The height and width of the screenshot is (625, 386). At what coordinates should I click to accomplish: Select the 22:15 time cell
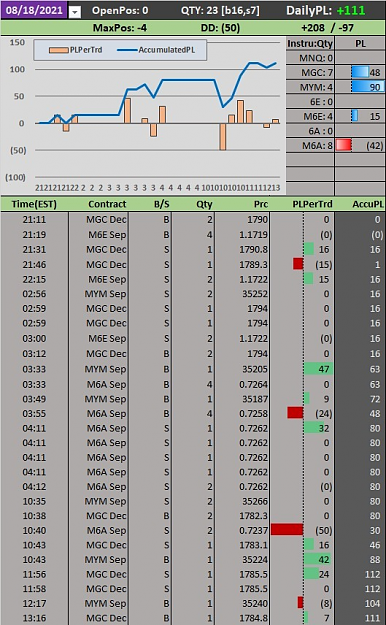pyautogui.click(x=34, y=279)
